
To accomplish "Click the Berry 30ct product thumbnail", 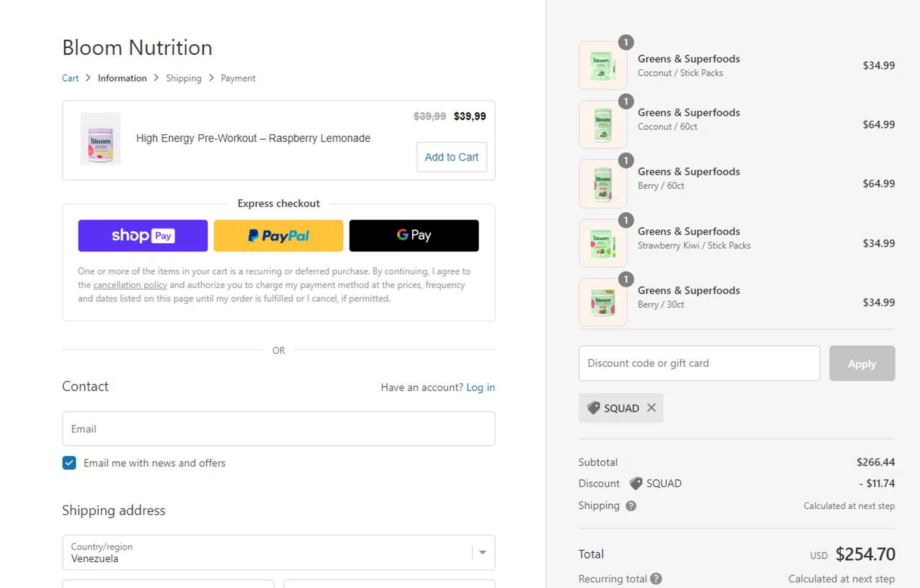I will pyautogui.click(x=602, y=302).
